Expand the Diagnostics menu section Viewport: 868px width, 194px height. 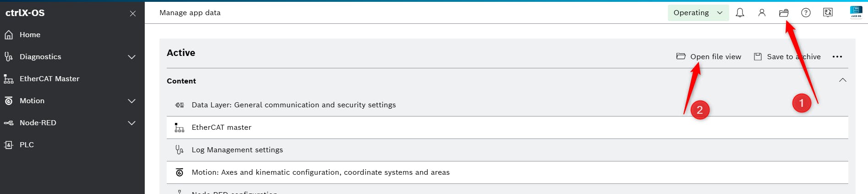(x=131, y=57)
